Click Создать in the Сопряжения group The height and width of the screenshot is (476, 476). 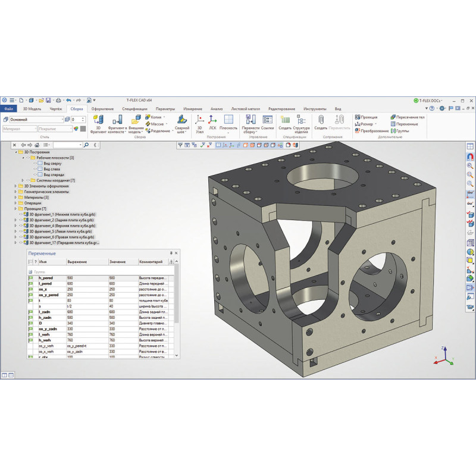tap(321, 120)
